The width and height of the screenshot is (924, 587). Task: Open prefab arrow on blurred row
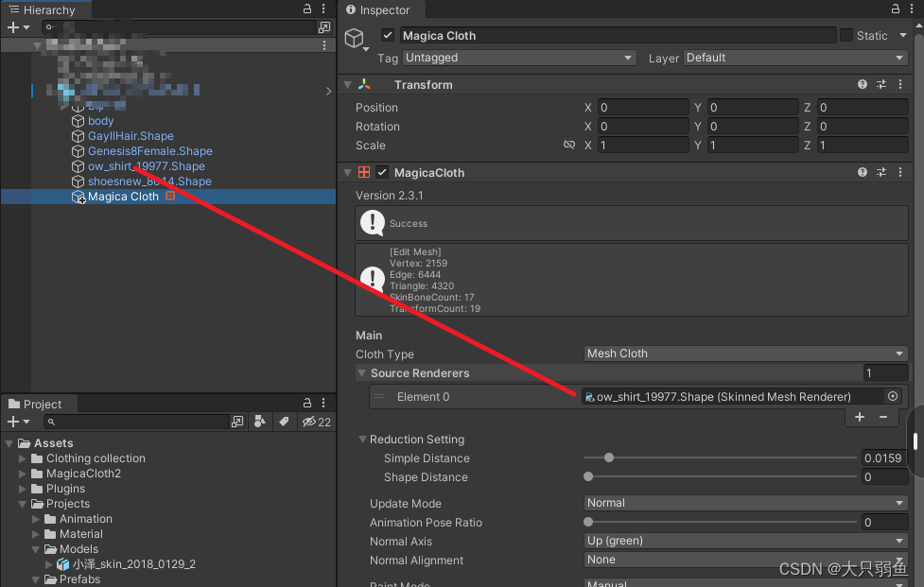tap(328, 91)
